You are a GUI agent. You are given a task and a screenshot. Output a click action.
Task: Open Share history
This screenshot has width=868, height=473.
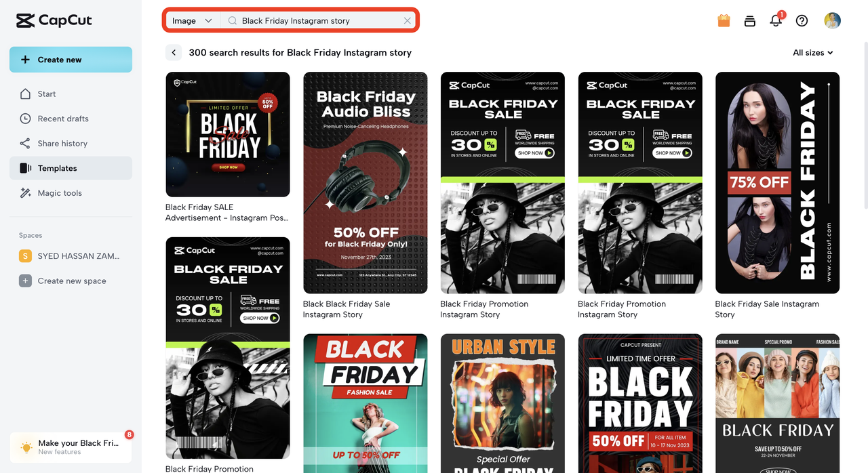(x=62, y=144)
